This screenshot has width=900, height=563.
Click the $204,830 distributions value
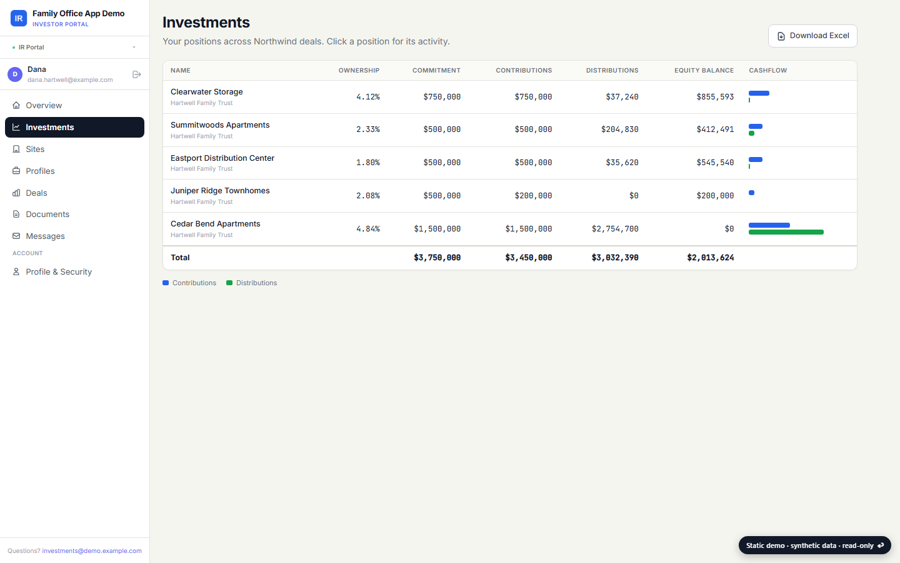tap(620, 130)
